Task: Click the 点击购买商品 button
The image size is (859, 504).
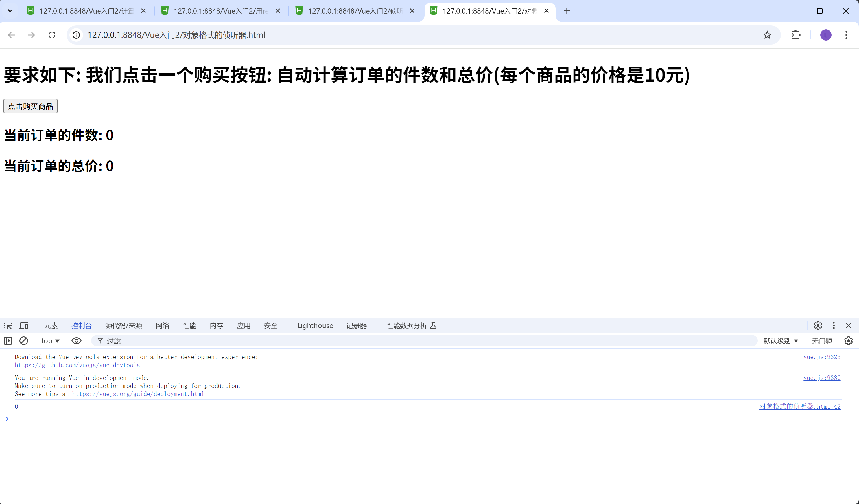Action: [x=30, y=106]
